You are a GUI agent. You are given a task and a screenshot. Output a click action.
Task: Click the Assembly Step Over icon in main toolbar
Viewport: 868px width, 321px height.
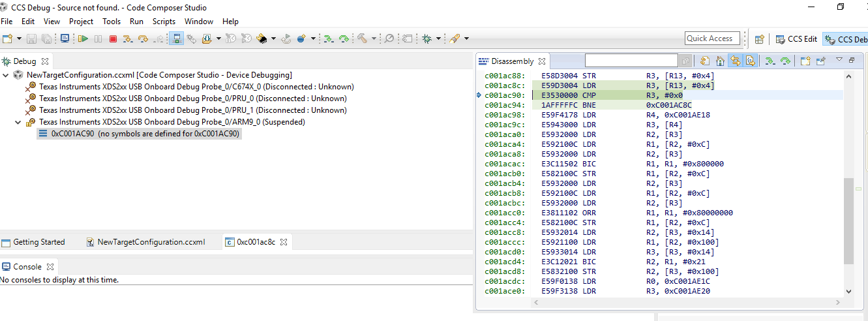coord(344,38)
